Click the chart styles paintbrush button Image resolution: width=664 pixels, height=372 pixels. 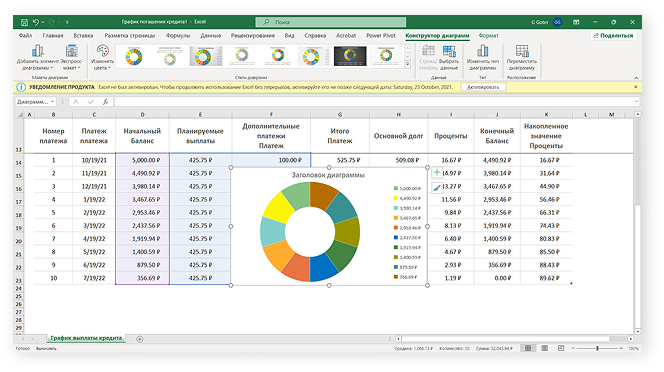[437, 188]
